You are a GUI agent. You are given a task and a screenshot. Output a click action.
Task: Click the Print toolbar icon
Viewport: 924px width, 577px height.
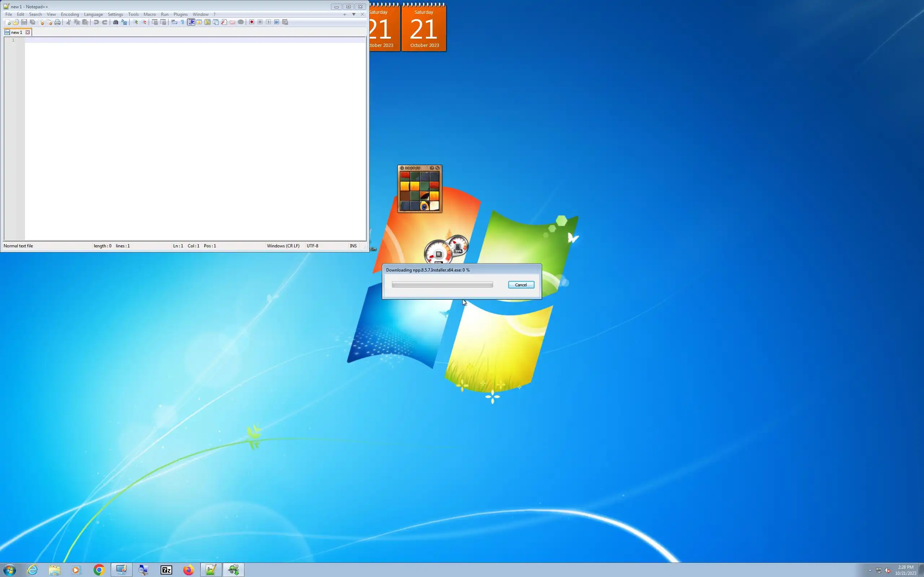pos(57,22)
